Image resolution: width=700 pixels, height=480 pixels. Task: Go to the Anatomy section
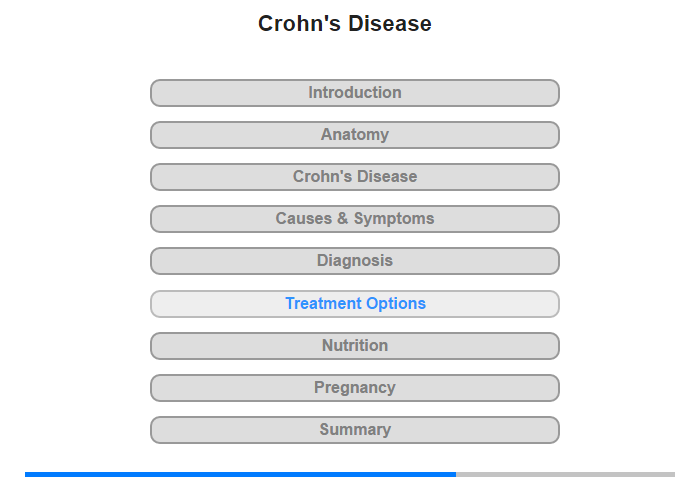click(354, 135)
